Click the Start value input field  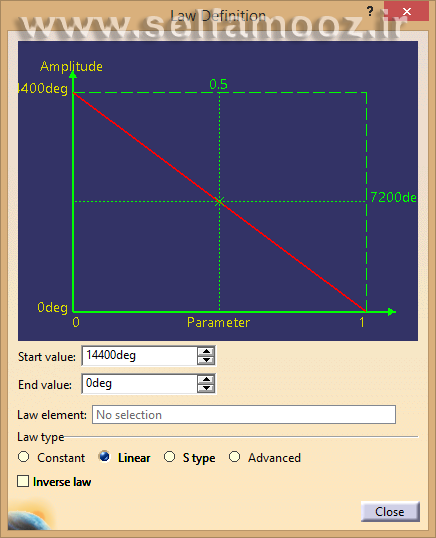click(139, 356)
